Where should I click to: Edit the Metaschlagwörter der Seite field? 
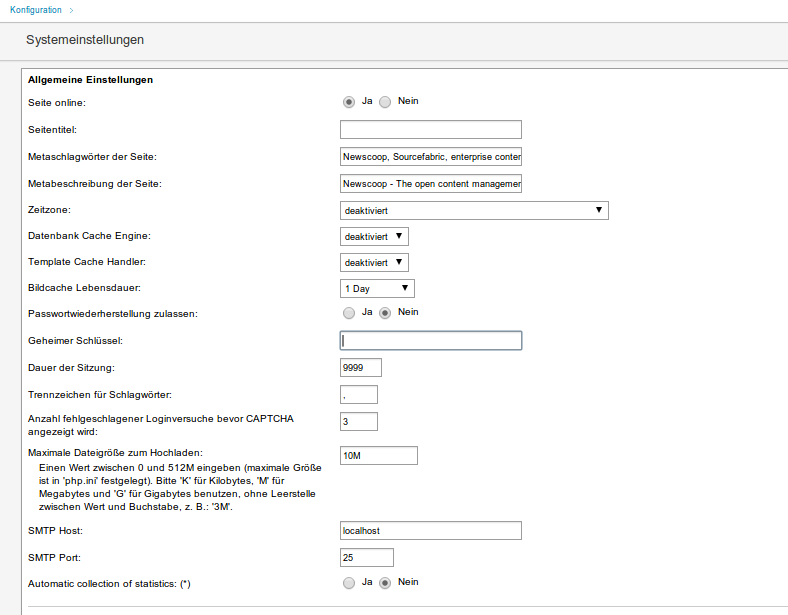(431, 157)
